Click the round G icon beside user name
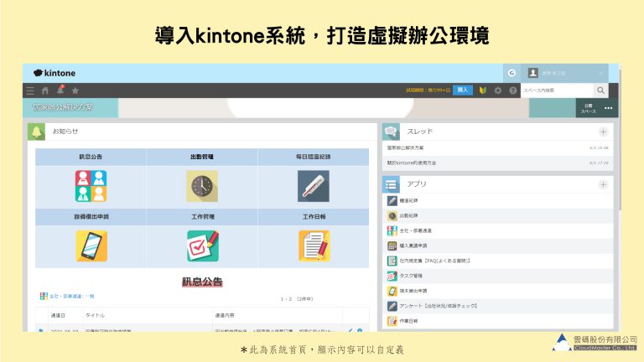 (512, 73)
